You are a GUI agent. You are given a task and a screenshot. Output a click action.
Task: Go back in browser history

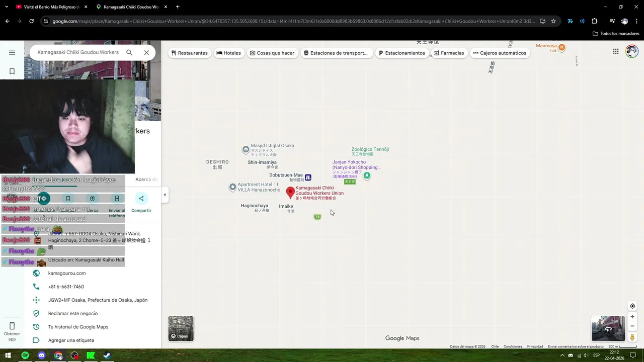pyautogui.click(x=7, y=21)
